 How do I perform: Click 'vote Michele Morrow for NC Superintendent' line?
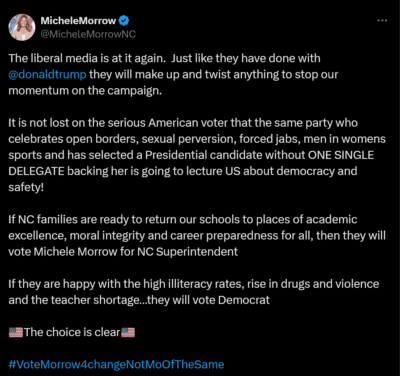coord(123,252)
